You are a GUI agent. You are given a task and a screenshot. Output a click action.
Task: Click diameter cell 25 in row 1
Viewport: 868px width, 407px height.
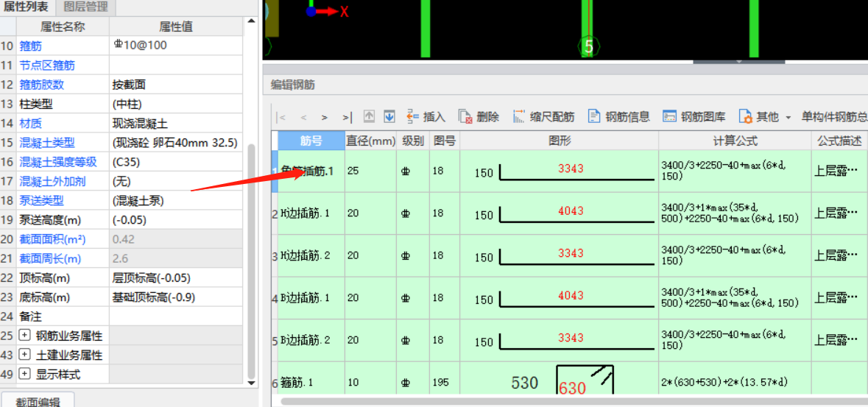tap(370, 171)
